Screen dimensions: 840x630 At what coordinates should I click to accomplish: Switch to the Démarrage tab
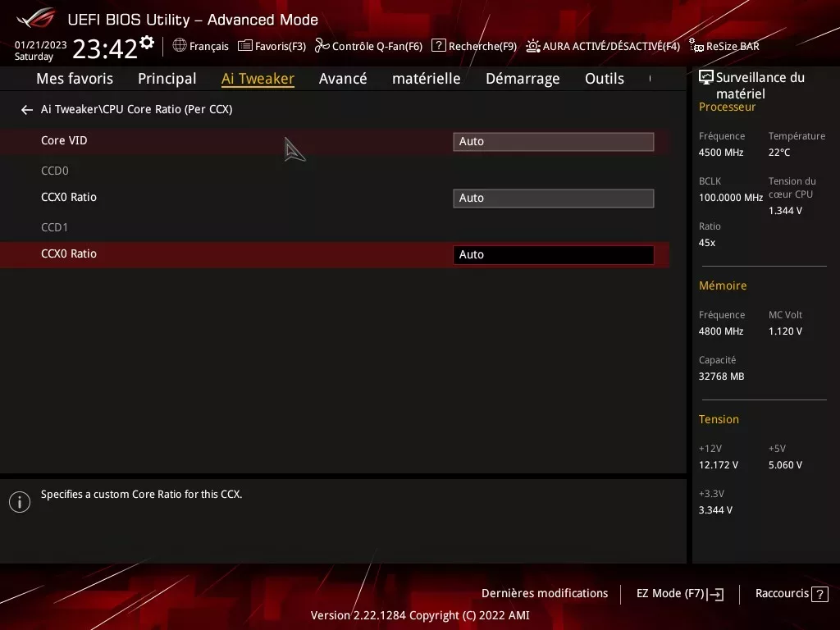click(x=523, y=79)
